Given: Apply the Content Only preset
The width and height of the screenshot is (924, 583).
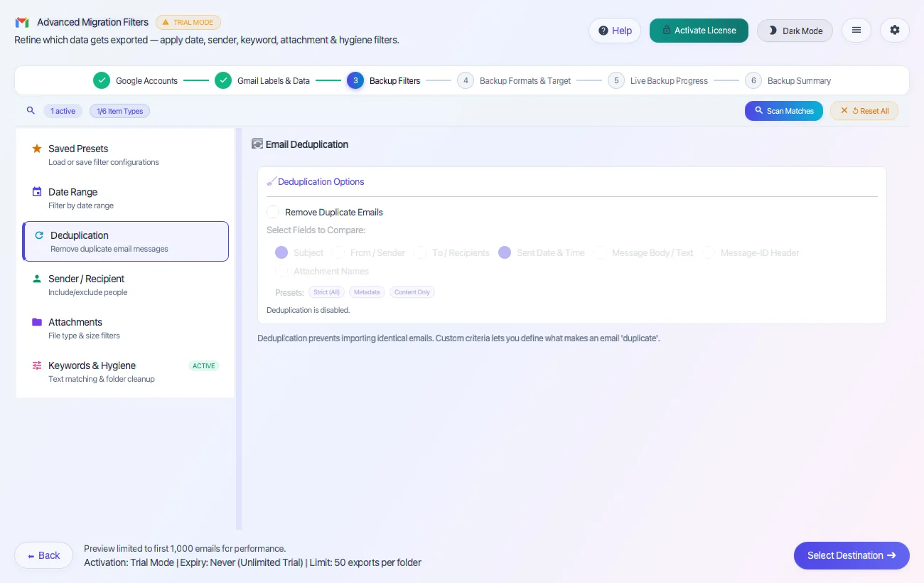Looking at the screenshot, I should [x=412, y=292].
